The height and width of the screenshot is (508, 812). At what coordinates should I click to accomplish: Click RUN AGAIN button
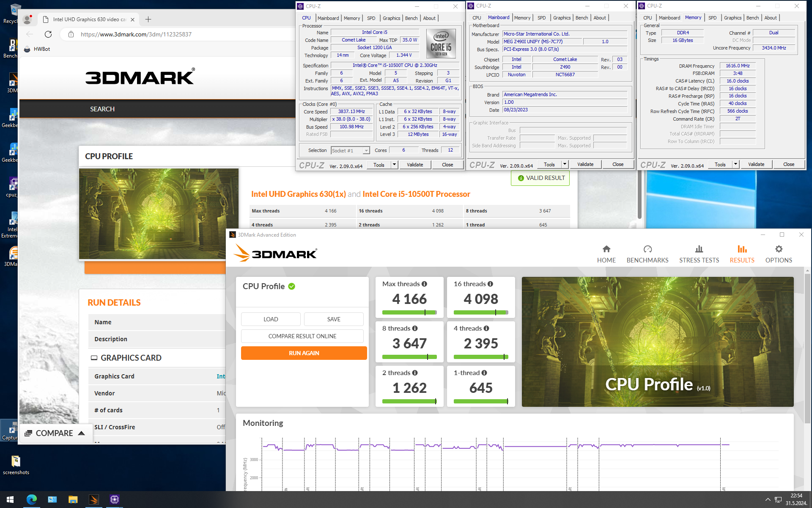click(x=304, y=353)
